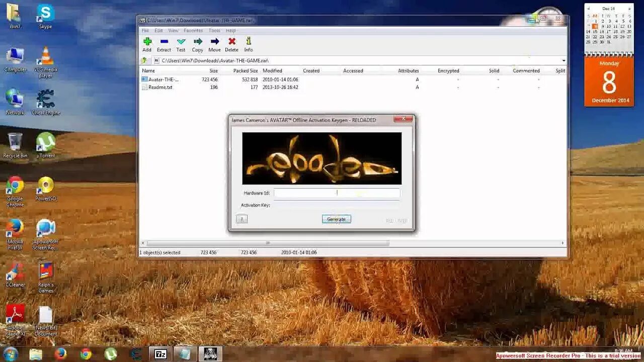Viewport: 644px width, 362px height.
Task: Select Ralph's Games desktop icon
Action: (45, 278)
